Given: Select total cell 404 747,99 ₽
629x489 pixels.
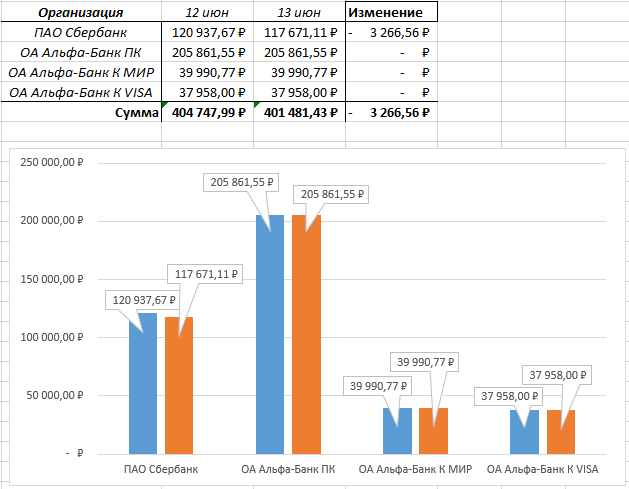Looking at the screenshot, I should pyautogui.click(x=207, y=112).
